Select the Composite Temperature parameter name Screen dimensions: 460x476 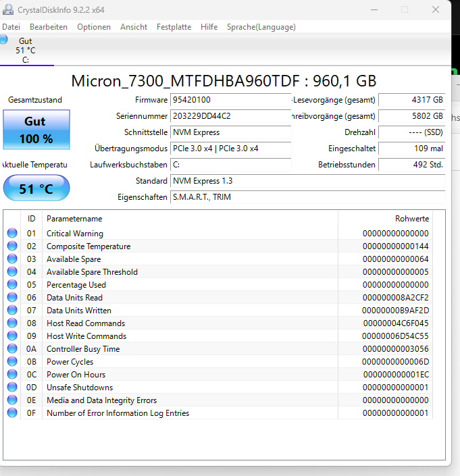coord(88,246)
